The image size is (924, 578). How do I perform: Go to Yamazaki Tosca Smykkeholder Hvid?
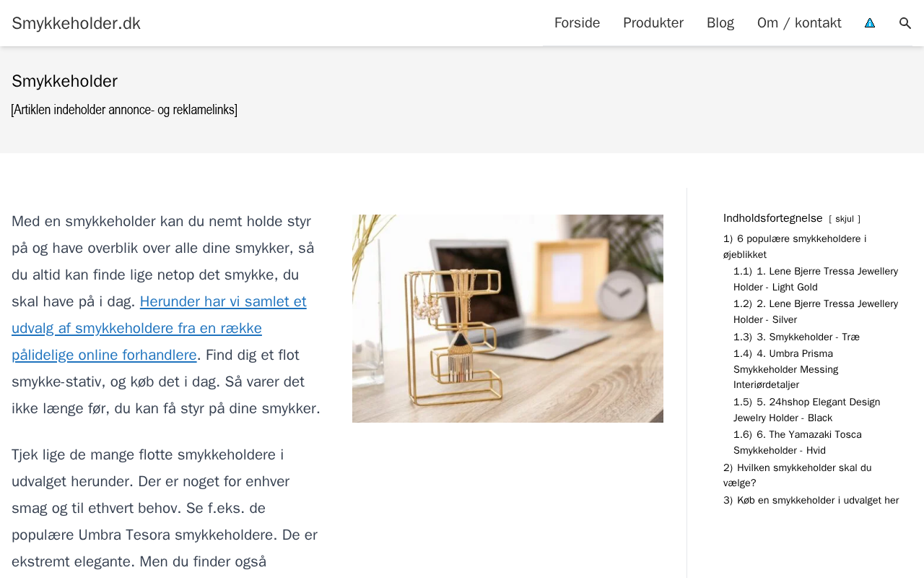tap(798, 442)
